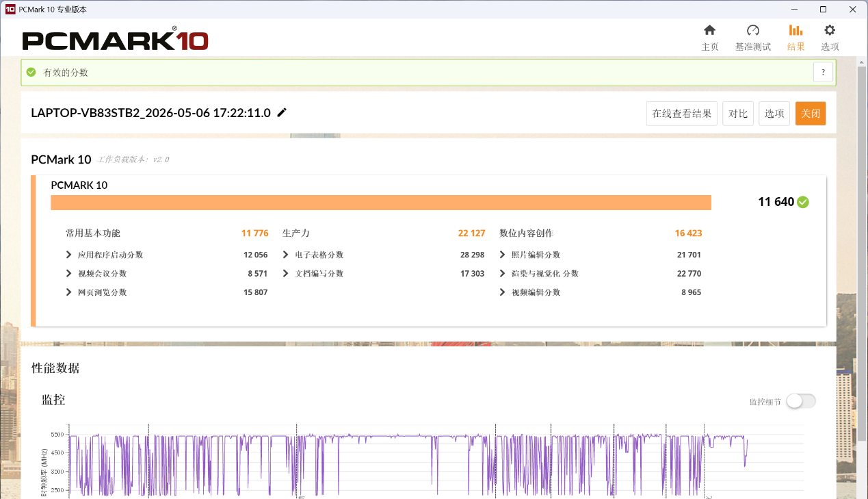The height and width of the screenshot is (499, 868).
Task: Click the 有效的分数 status message
Action: point(66,73)
